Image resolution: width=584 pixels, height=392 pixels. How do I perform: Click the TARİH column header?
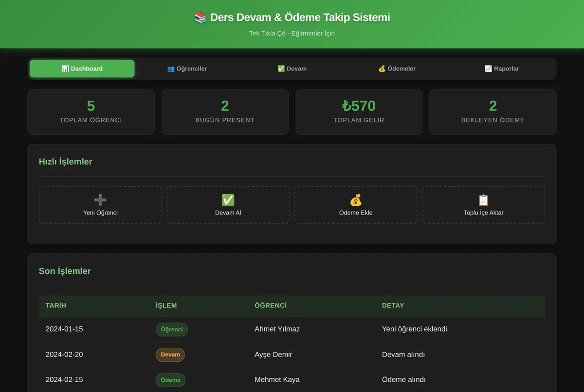coord(56,305)
